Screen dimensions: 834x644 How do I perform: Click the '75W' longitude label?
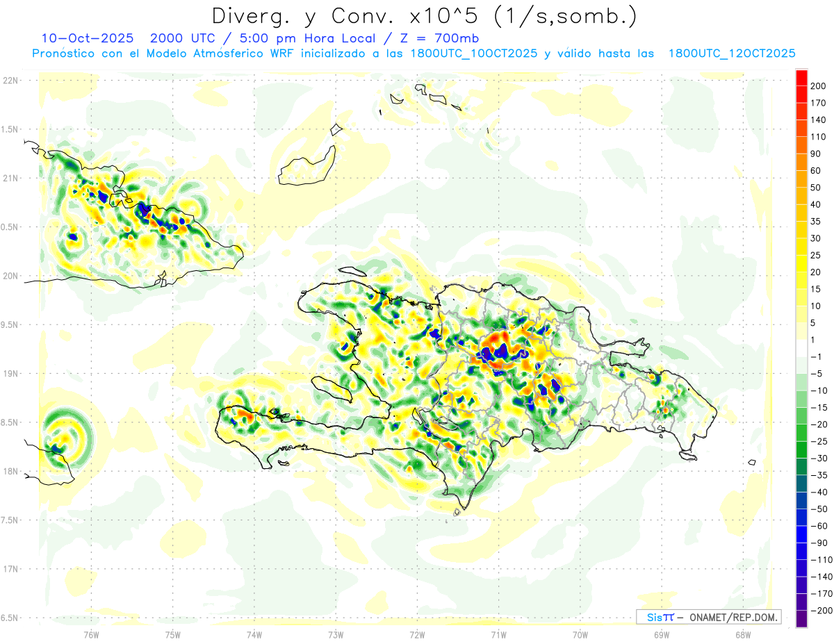[173, 634]
